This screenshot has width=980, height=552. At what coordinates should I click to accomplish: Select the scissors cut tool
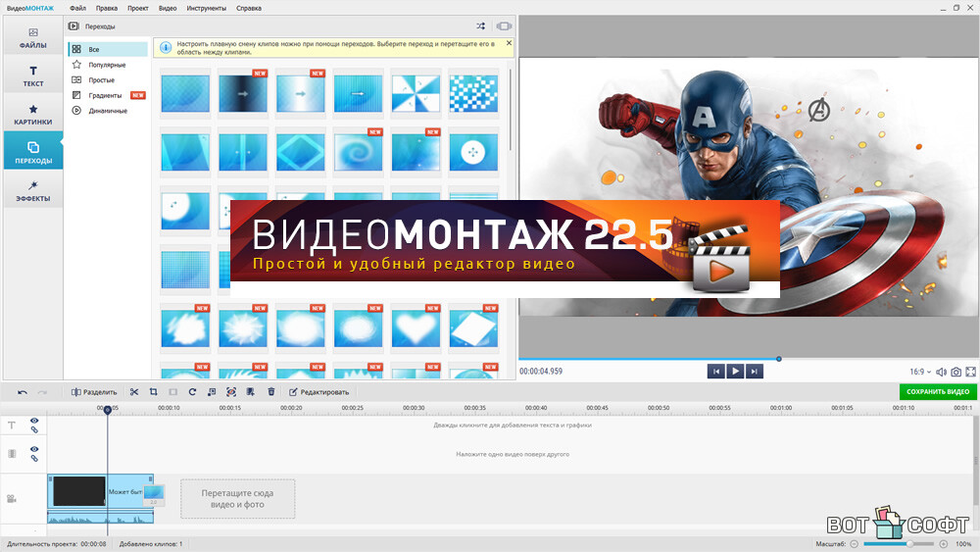(x=134, y=392)
